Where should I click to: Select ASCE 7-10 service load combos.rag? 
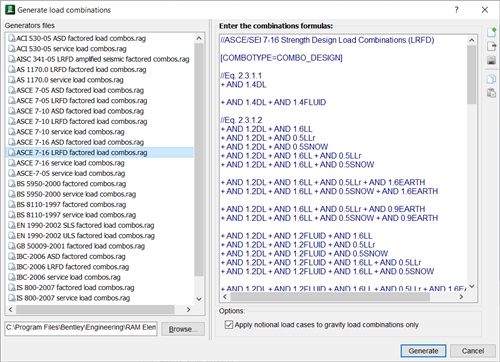pos(70,132)
